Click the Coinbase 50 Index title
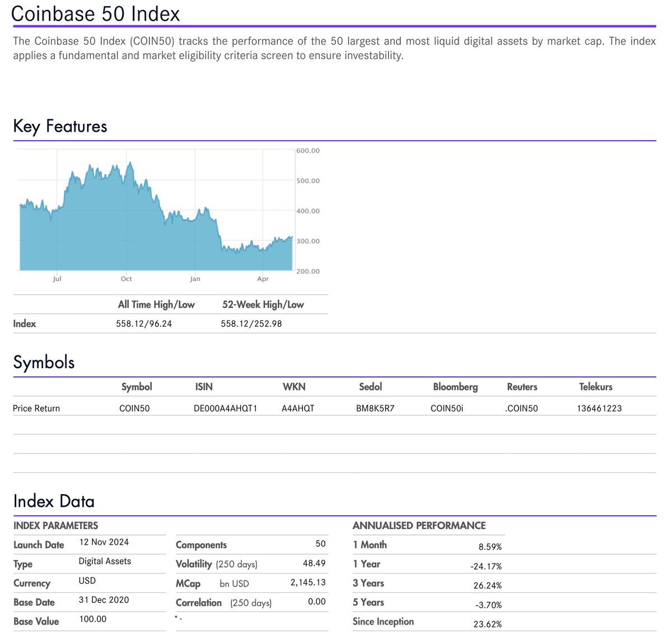672x637 pixels. click(x=96, y=13)
